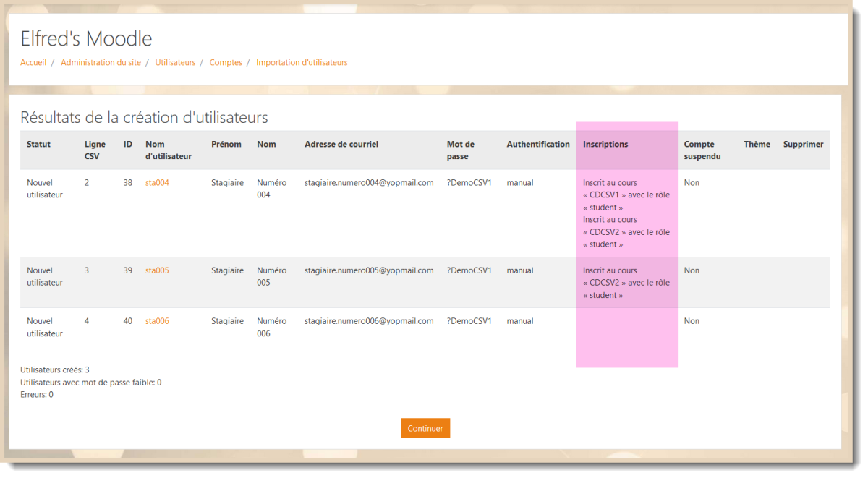Image resolution: width=868 pixels, height=478 pixels.
Task: Open user sta004 profile link
Action: pos(157,183)
